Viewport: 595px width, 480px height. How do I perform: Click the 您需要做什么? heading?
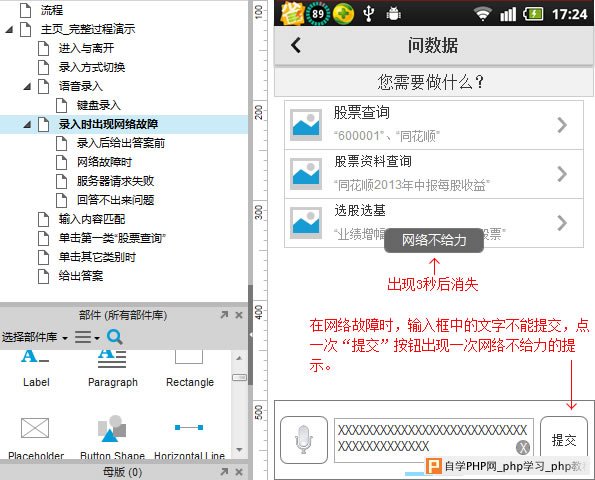(431, 82)
